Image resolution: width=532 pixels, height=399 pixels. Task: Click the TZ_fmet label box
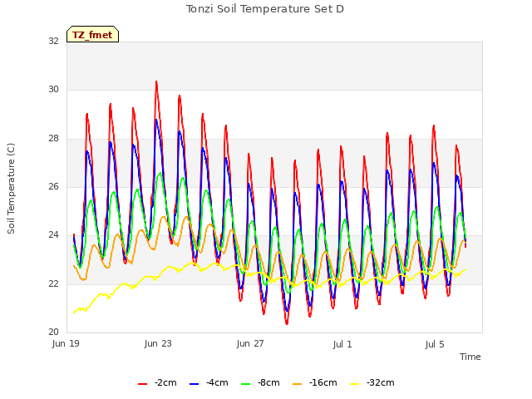[x=92, y=34]
